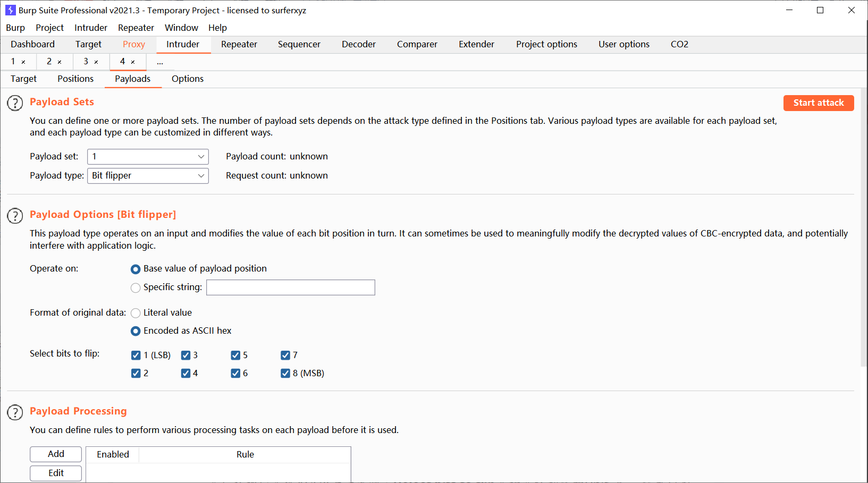Switch to the main Target tab
This screenshot has width=868, height=483.
[x=88, y=45]
